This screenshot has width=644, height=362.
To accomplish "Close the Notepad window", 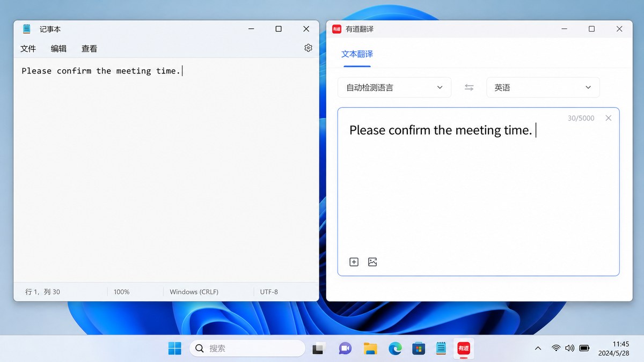I will [306, 29].
